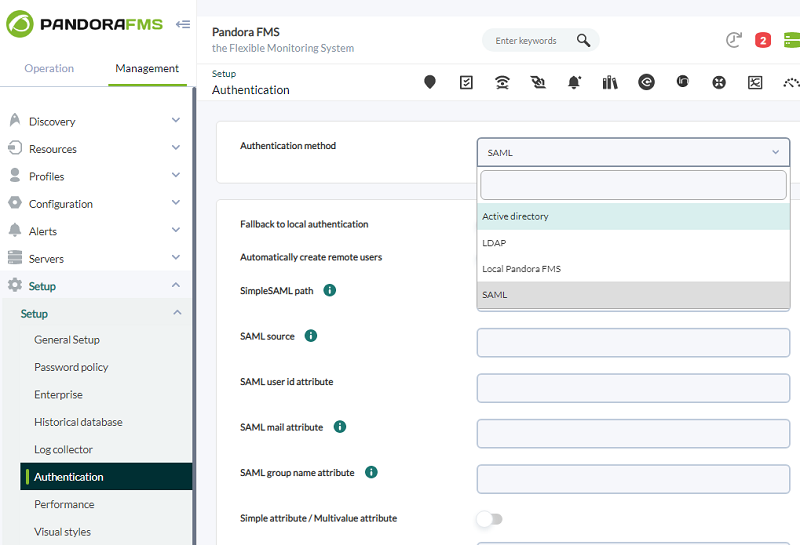Expand the Servers menu chevron
Viewport: 800px width, 545px height.
coord(176,257)
